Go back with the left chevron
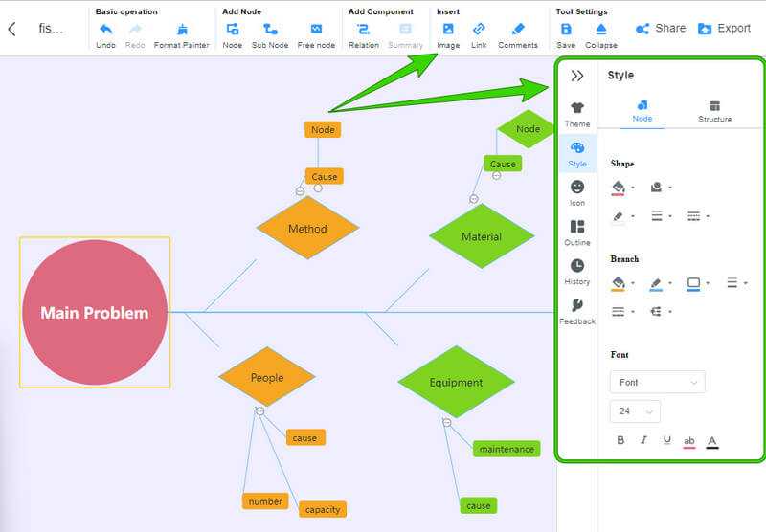The image size is (766, 532). point(12,30)
